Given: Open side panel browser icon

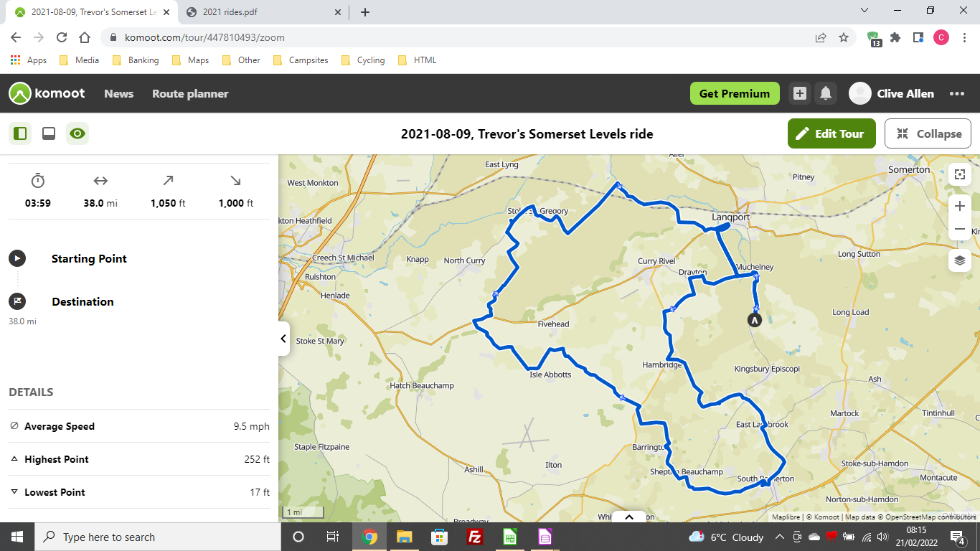Looking at the screenshot, I should point(918,37).
